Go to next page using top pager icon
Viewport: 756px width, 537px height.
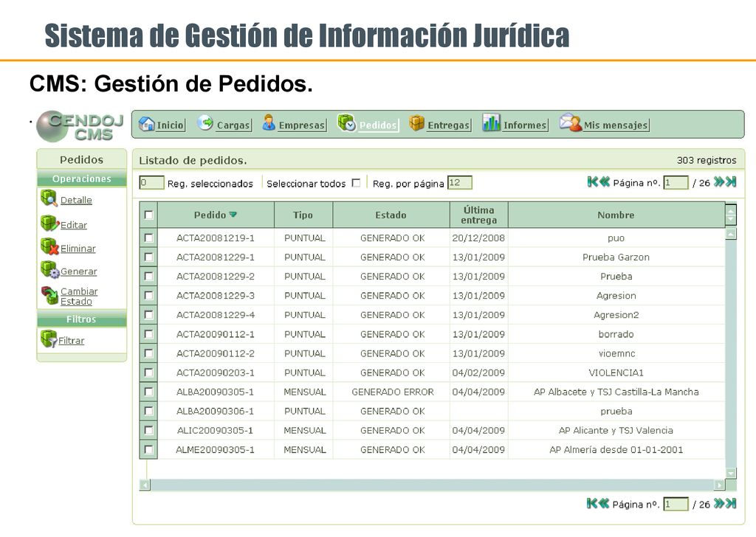pos(719,181)
